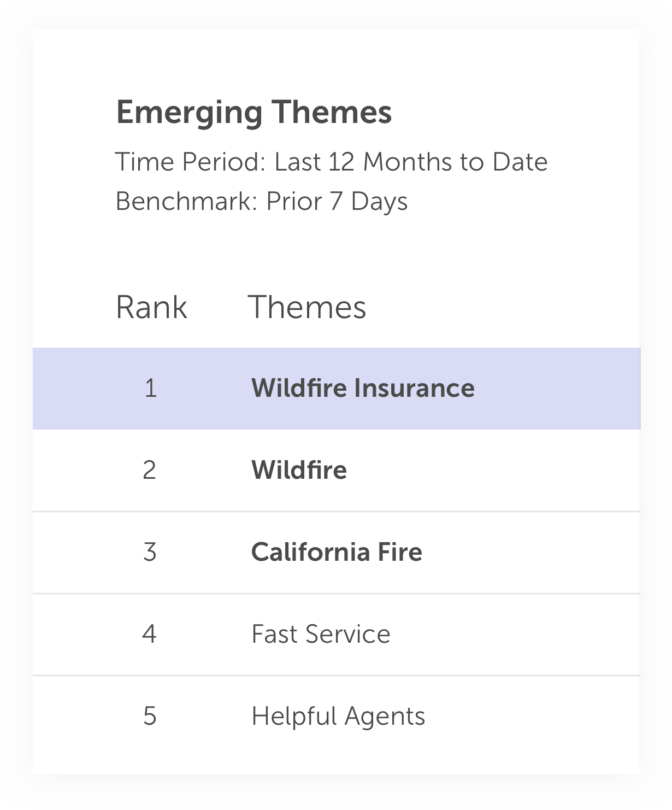The image size is (672, 810).
Task: Change the Last 12 Months to Date value
Action: tap(411, 162)
